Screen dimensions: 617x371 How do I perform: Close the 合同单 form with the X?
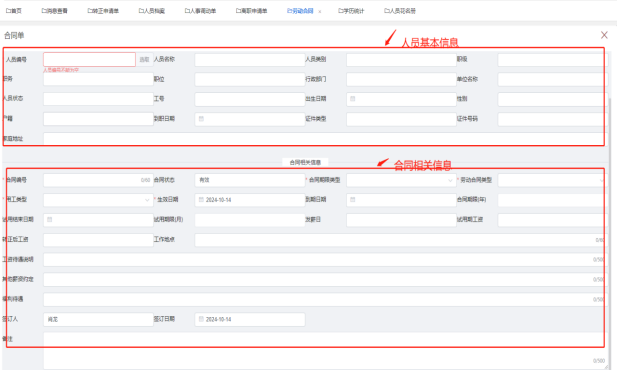(x=604, y=35)
